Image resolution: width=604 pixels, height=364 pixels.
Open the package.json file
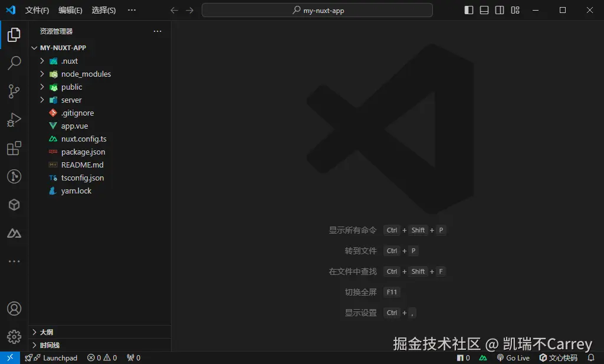[x=100, y=152]
